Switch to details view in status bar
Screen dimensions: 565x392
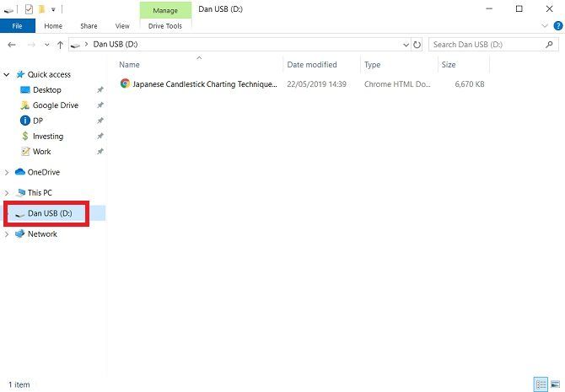pyautogui.click(x=540, y=384)
